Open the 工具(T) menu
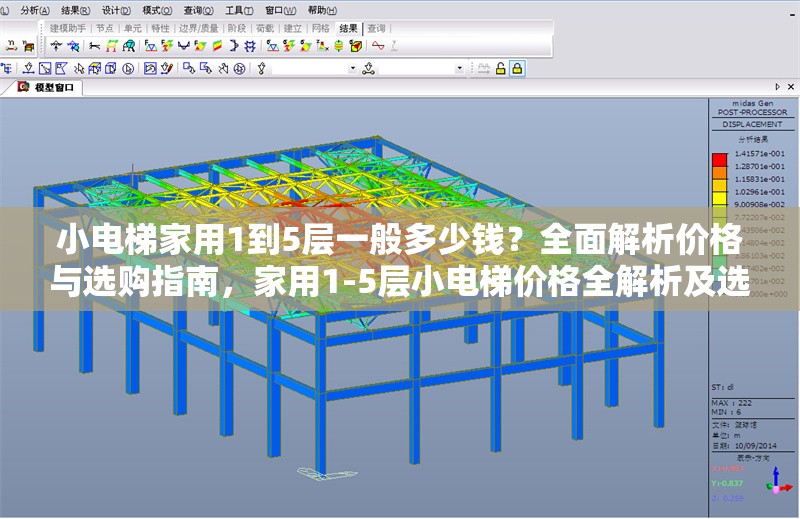Viewport: 800px width, 519px height. [238, 9]
